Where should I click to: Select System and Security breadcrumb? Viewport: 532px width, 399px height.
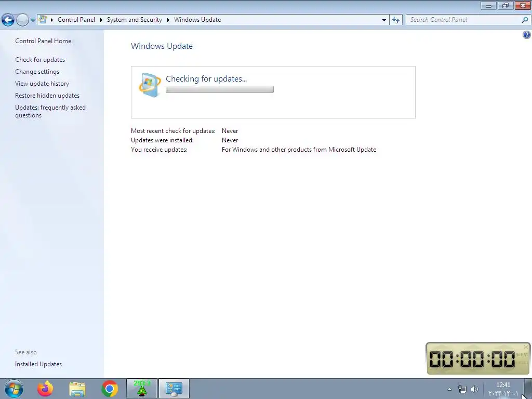click(135, 20)
